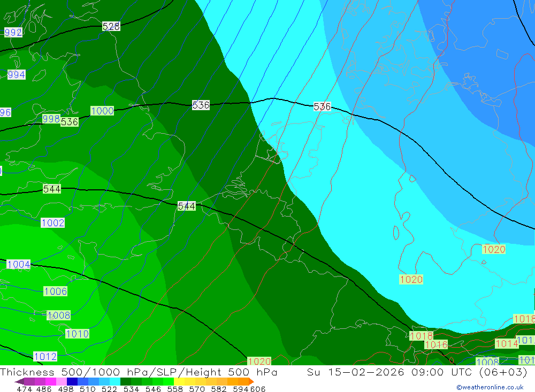Viewport: 535px width, 392px height.
Task: Open the weatheronline.co.uk copyright link
Action: (490, 387)
